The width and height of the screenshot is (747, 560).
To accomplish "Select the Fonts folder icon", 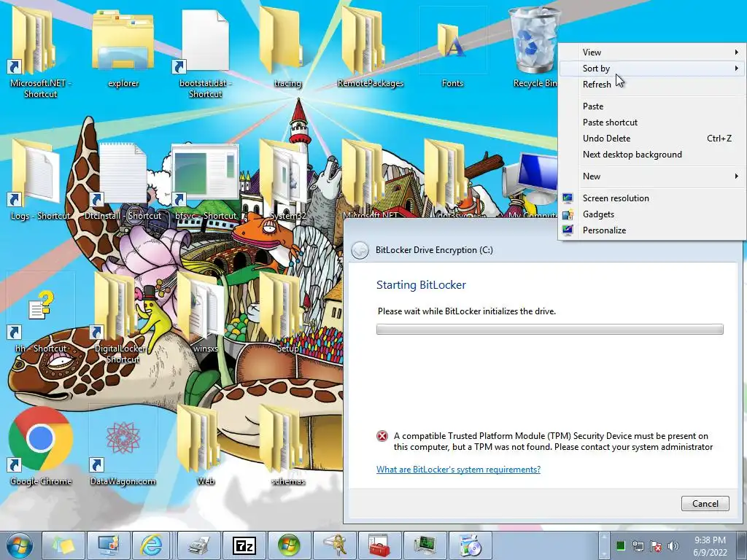I will (x=452, y=47).
